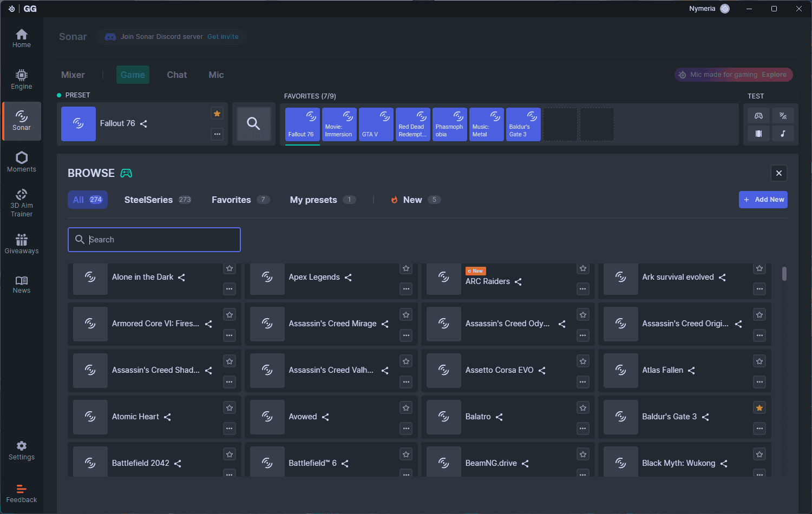This screenshot has height=514, width=812.
Task: Select the My presets filter tab
Action: (313, 200)
